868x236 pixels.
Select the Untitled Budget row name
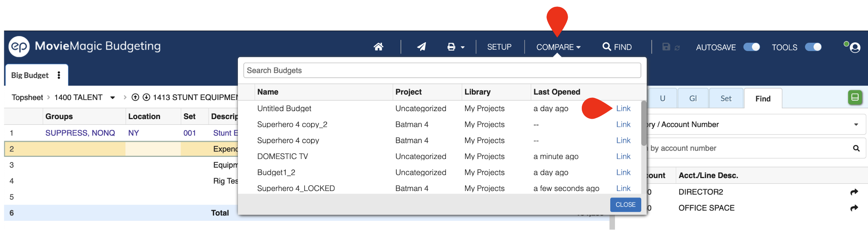[284, 108]
